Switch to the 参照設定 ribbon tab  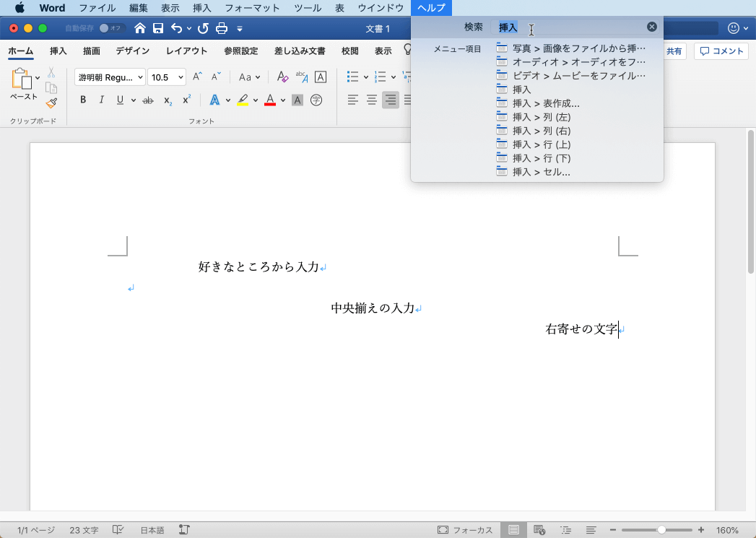point(240,51)
